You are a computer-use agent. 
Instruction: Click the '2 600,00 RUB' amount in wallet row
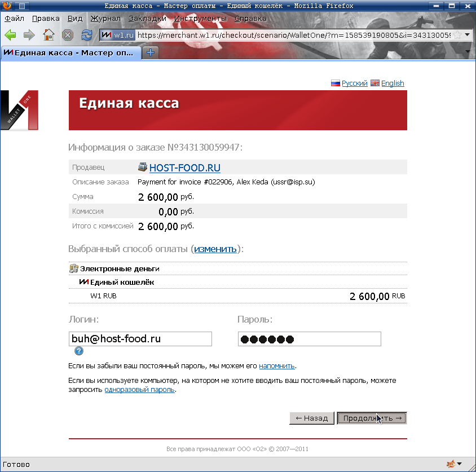[x=377, y=296]
